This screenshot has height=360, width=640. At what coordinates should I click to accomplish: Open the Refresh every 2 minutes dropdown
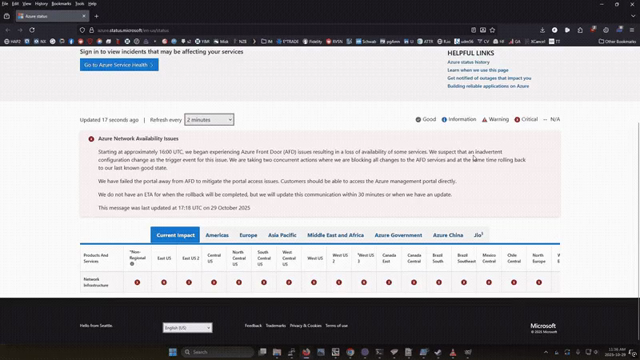pos(209,120)
